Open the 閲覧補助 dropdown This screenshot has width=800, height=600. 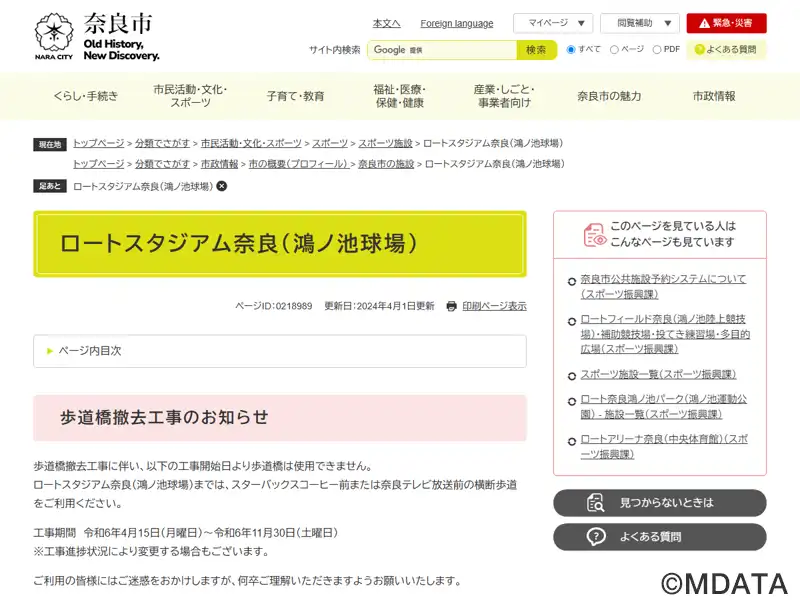point(640,23)
